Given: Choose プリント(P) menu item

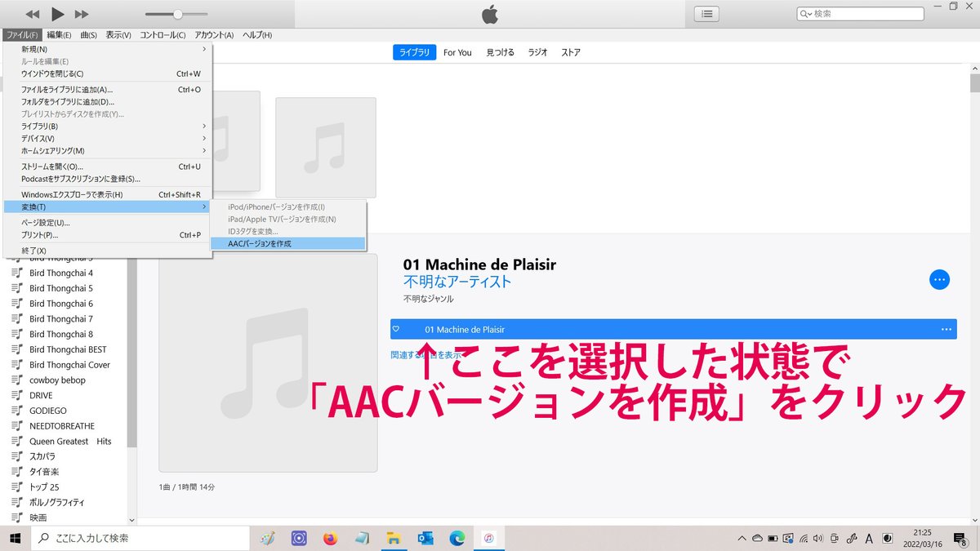Looking at the screenshot, I should point(107,234).
